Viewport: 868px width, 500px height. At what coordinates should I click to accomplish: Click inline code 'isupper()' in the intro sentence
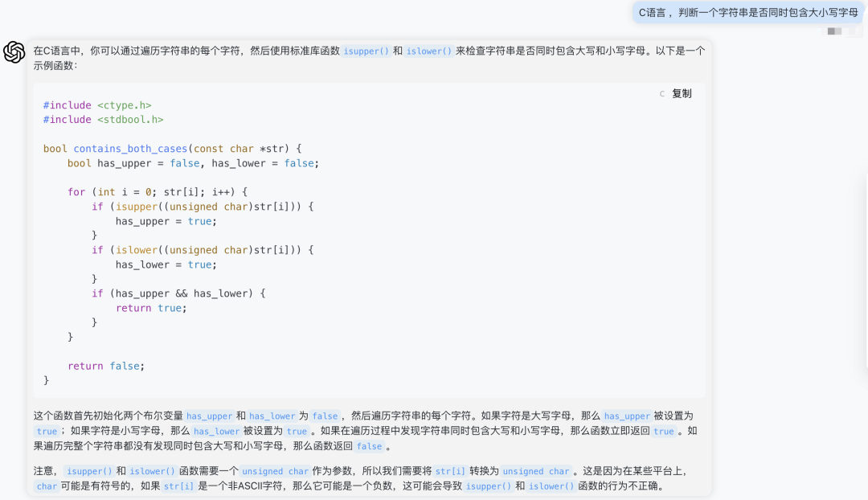(366, 51)
